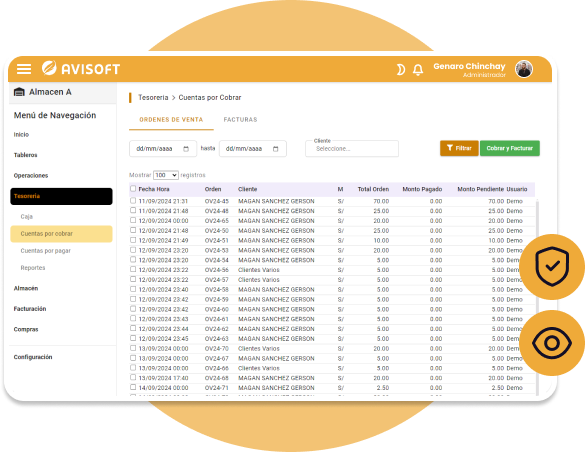Screen dimensions: 585x452
Task: Open Reportes under Tesorería
Action: 33,268
